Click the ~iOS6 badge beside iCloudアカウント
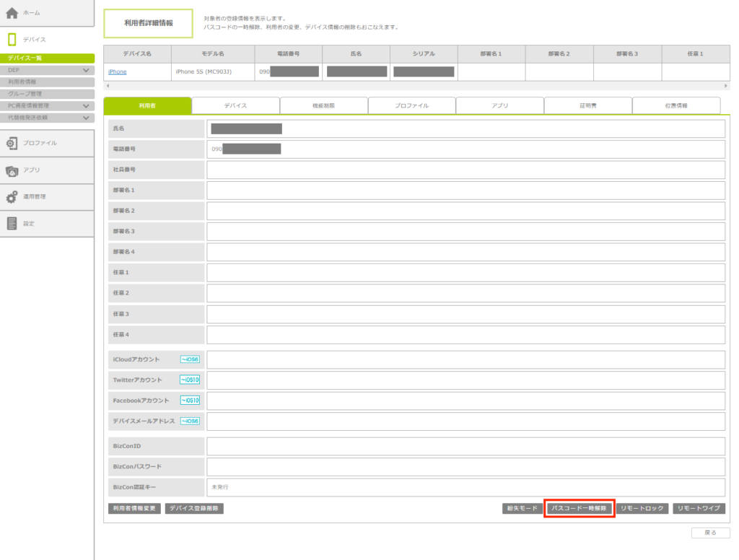The height and width of the screenshot is (560, 739). tap(189, 359)
